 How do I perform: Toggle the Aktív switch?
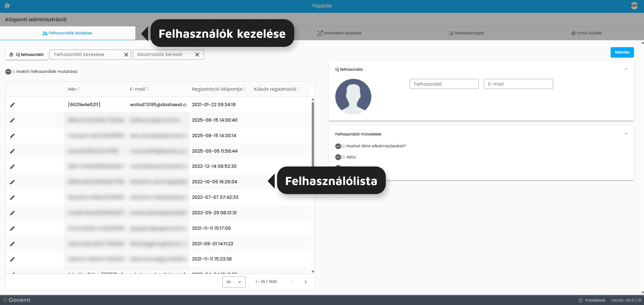coord(340,157)
